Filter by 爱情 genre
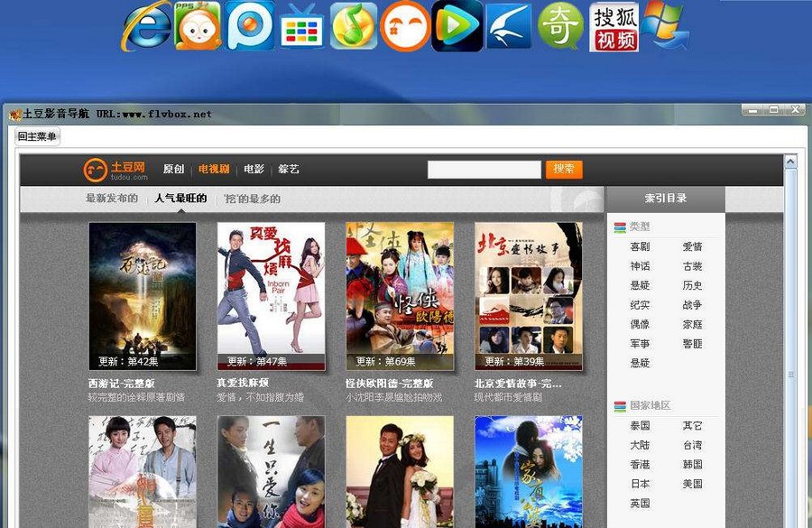 pos(692,246)
